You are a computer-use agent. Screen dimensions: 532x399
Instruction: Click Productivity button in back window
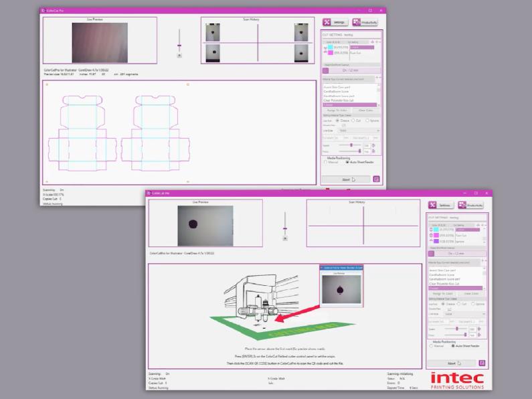pos(365,21)
